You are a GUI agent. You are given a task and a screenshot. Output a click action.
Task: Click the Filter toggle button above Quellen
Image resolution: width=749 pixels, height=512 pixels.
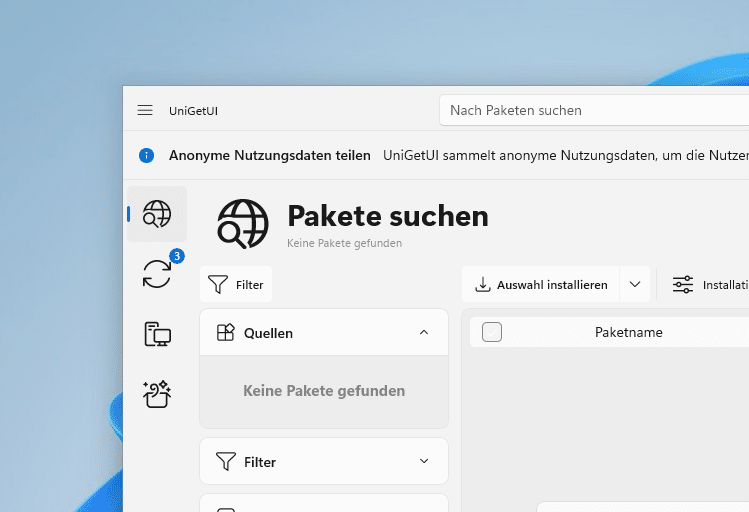click(x=236, y=284)
